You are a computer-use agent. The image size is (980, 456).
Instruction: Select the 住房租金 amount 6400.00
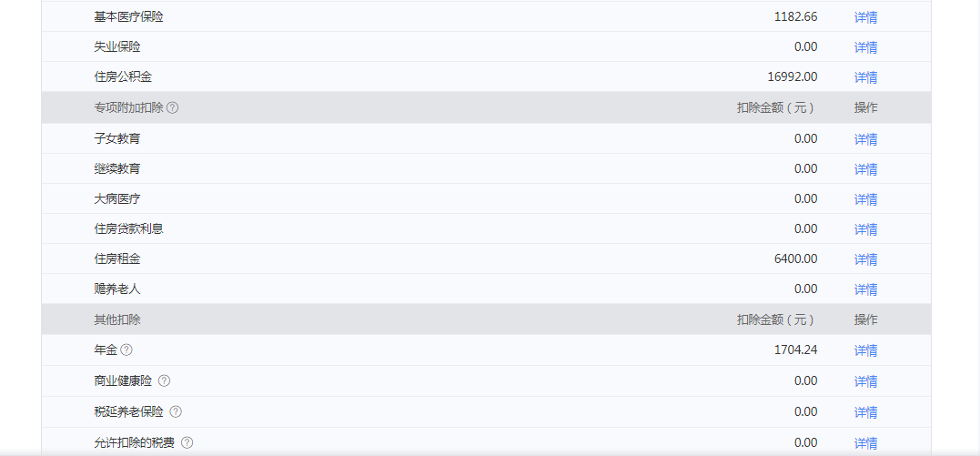click(x=795, y=259)
